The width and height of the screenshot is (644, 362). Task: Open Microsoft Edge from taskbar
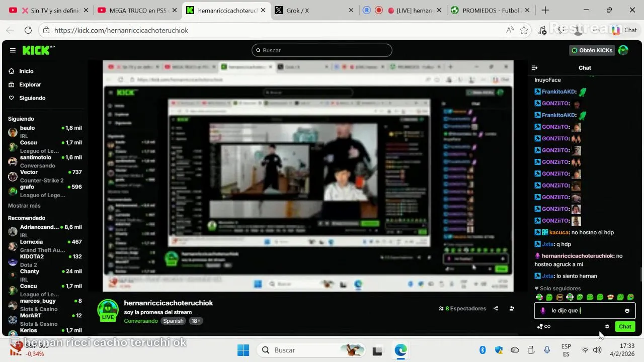click(400, 350)
